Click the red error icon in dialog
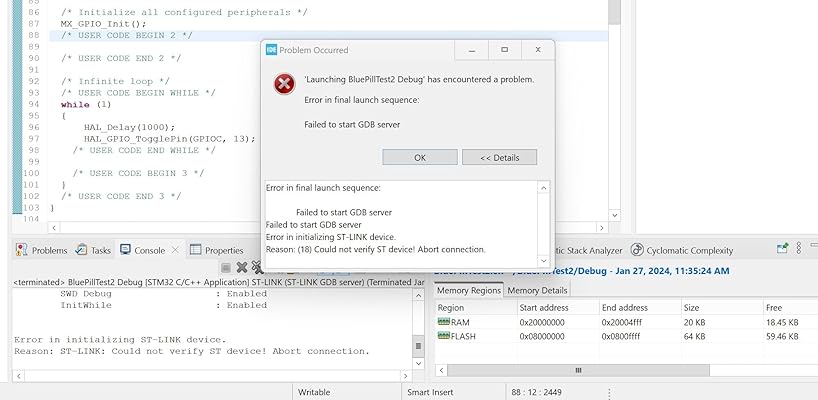This screenshot has height=400, width=818. 284,84
